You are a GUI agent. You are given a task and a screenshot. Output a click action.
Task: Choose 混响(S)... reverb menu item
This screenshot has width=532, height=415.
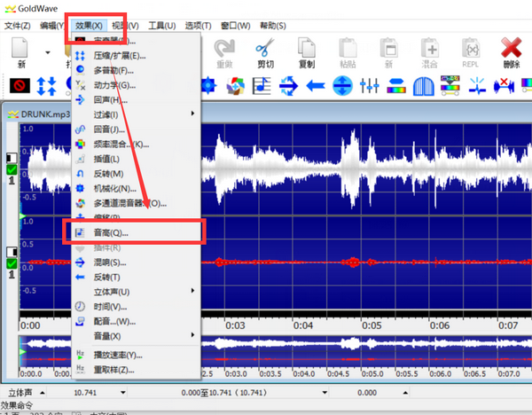pos(136,262)
